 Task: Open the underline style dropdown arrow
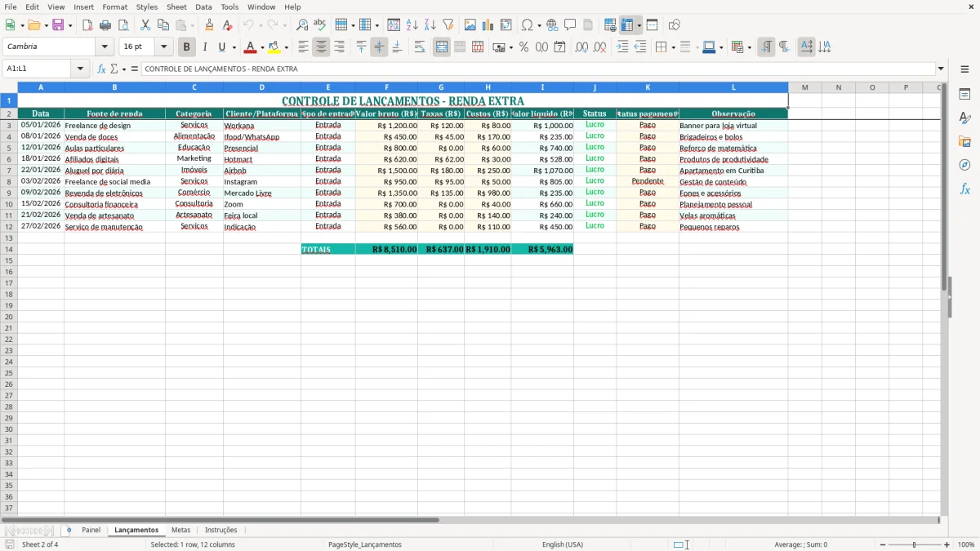click(x=234, y=47)
